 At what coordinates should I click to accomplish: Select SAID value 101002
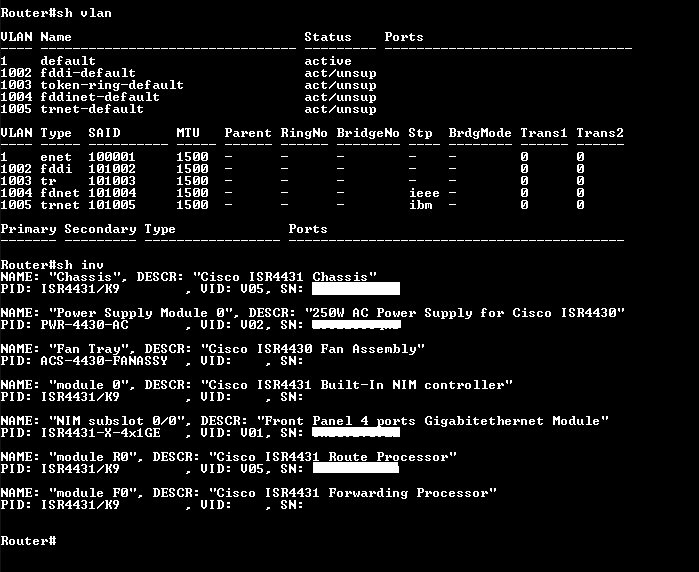pyautogui.click(x=112, y=169)
